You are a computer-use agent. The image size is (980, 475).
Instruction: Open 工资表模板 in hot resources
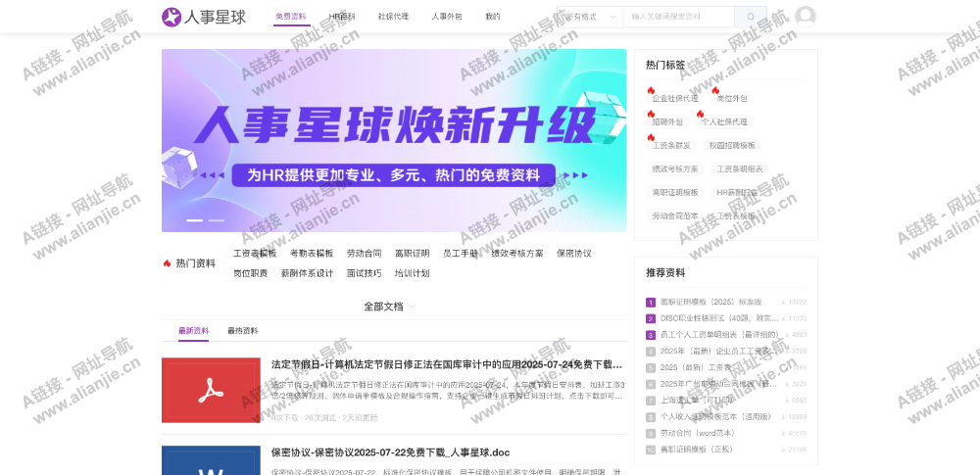tap(255, 253)
